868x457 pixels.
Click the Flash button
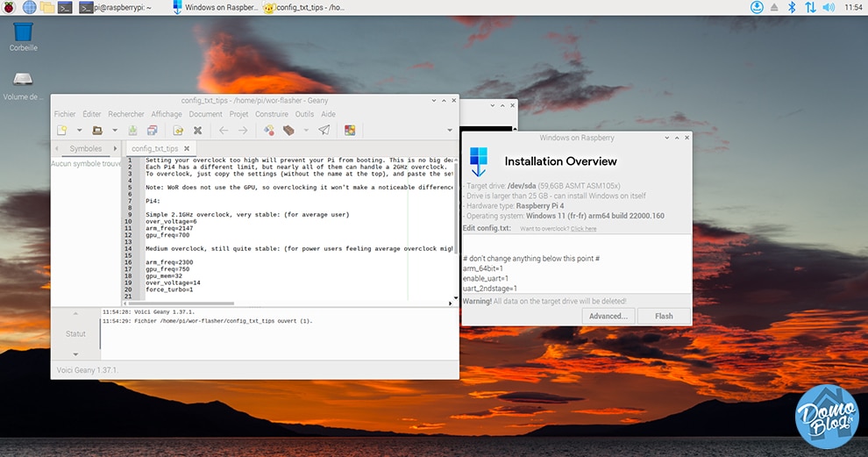[664, 317]
